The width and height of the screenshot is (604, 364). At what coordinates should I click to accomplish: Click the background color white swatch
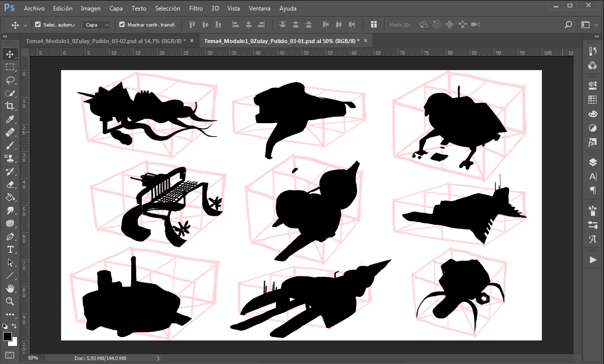pyautogui.click(x=14, y=342)
